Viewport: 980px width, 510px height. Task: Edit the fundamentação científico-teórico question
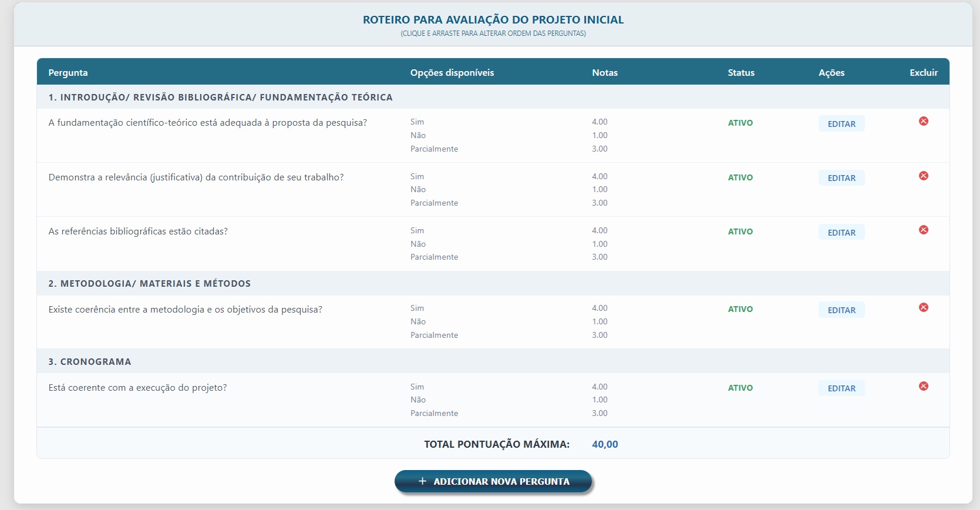[x=841, y=124]
